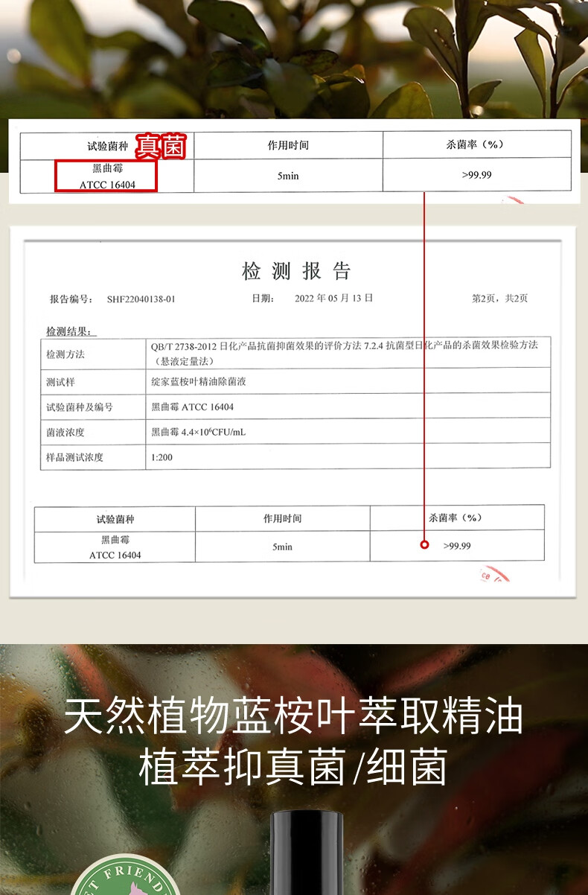Screen dimensions: 588x895
Task: Click the underlined 检测结果 heading
Action: (x=71, y=331)
